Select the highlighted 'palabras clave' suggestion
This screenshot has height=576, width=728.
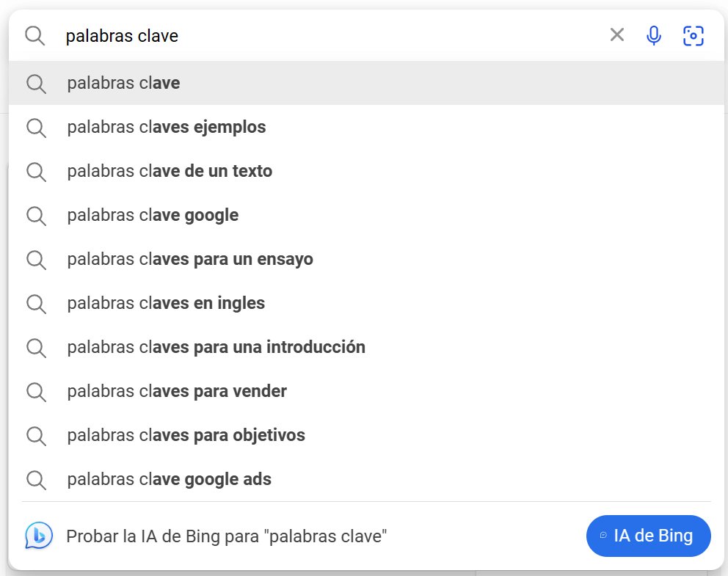123,83
